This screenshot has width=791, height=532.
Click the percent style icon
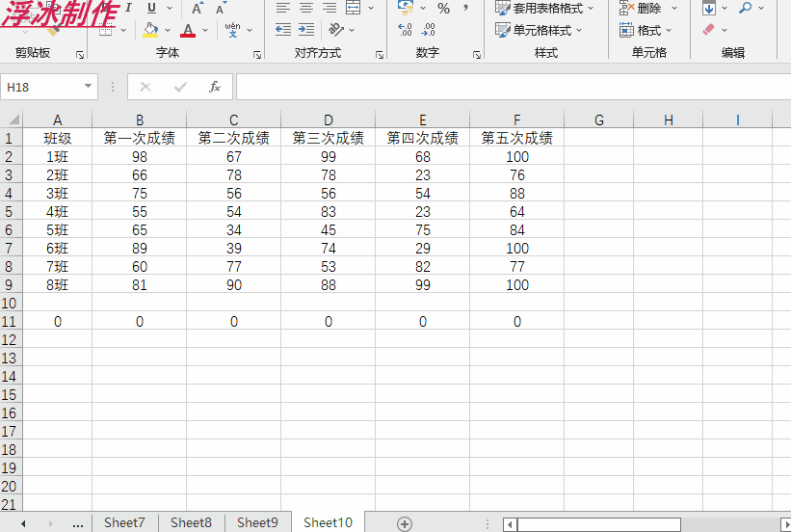[443, 8]
